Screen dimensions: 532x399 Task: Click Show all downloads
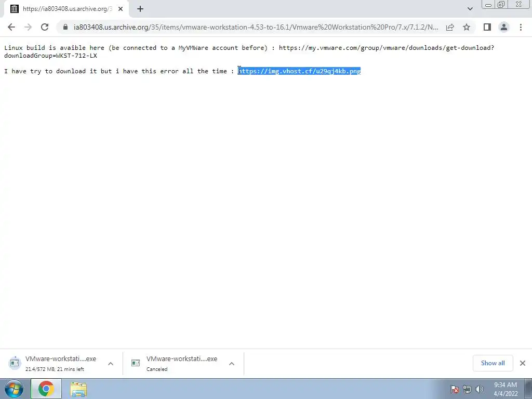click(x=493, y=363)
